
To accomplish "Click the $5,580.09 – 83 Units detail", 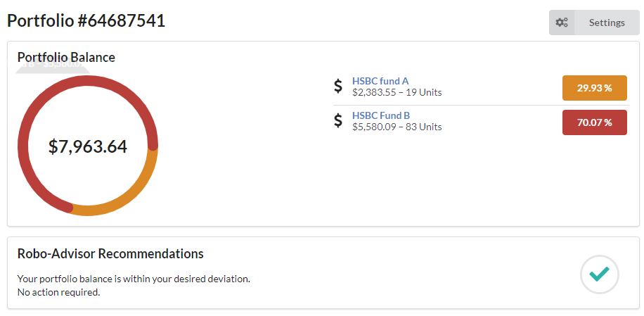I will click(397, 127).
